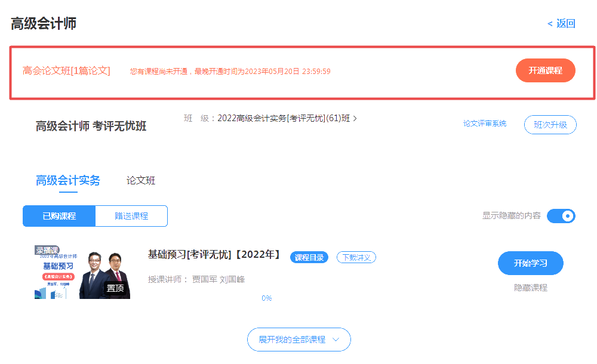Open class details for 2022高级会计实务[考评无忧](61)班
597x364 pixels.
[284, 119]
